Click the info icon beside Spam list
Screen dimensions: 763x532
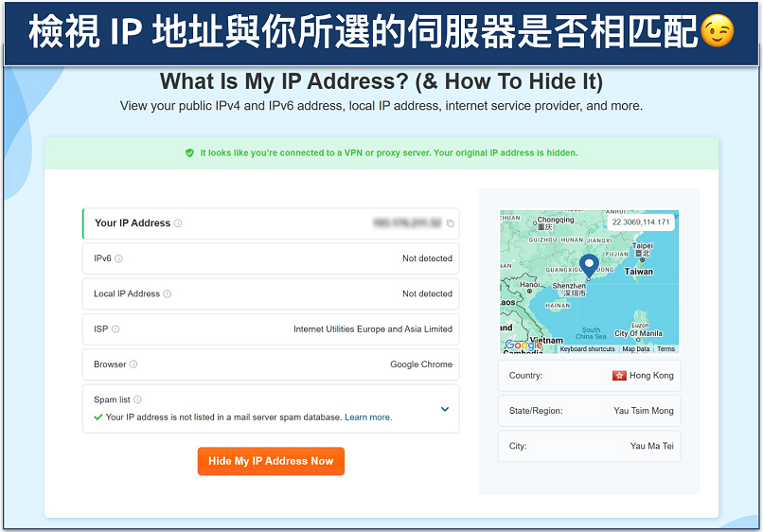point(137,400)
